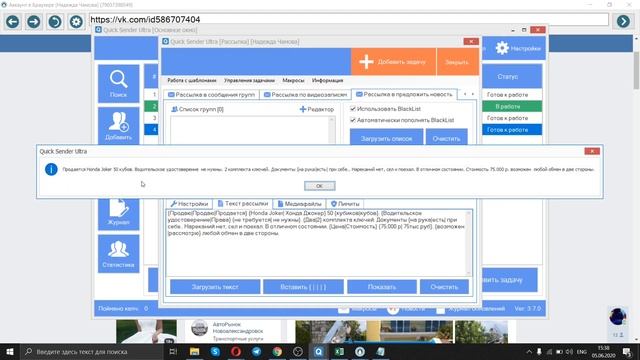640x360 pixels.
Task: Click the browser forward arrow button
Action: pos(34,21)
